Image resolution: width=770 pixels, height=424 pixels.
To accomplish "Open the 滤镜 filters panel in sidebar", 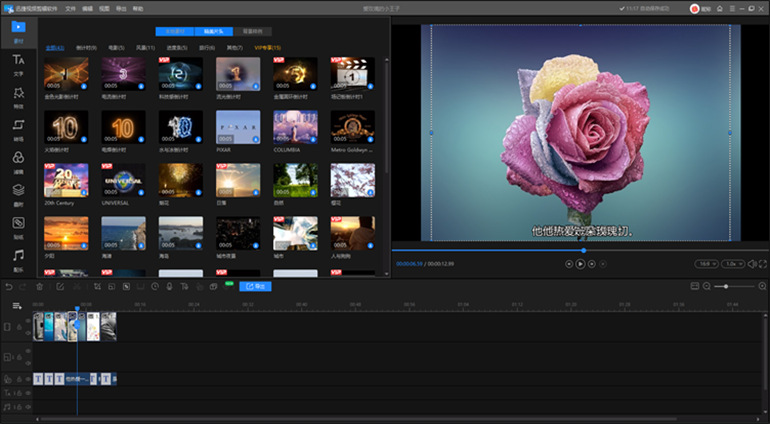I will pyautogui.click(x=18, y=163).
